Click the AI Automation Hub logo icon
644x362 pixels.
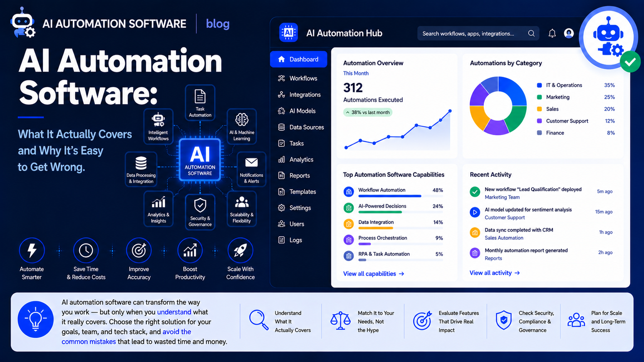(x=288, y=33)
